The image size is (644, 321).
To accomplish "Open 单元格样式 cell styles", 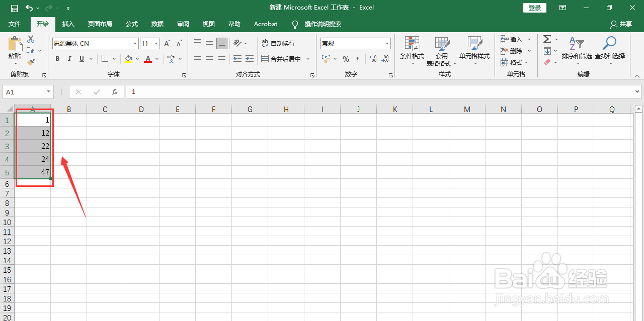I will (474, 51).
